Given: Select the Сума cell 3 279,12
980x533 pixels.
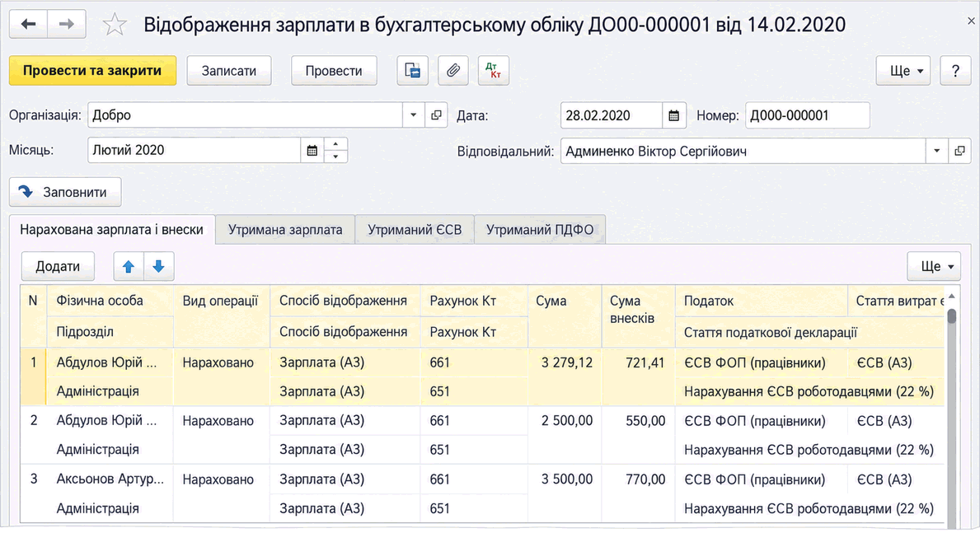Looking at the screenshot, I should coord(565,363).
